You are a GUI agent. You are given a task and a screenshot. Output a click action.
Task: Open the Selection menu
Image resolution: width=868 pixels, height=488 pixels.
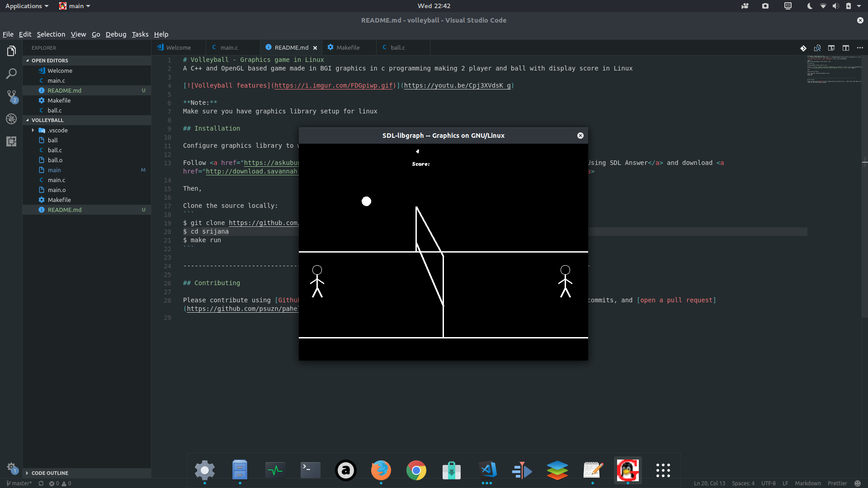tap(51, 34)
